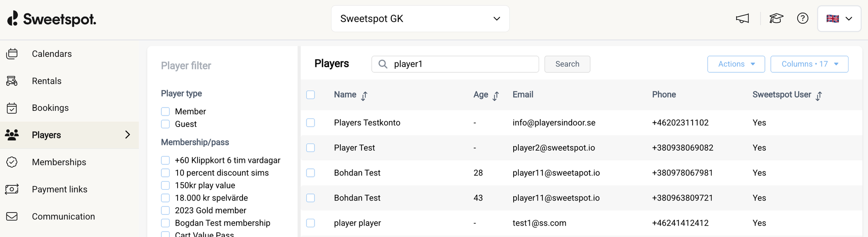Sort players by Name column arrow
The height and width of the screenshot is (237, 868).
(364, 96)
